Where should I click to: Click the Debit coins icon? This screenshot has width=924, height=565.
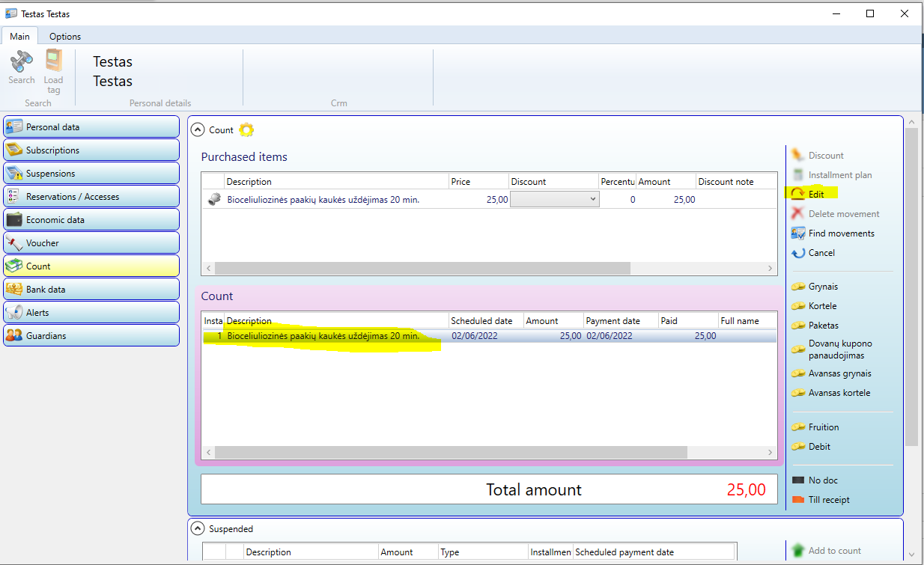coord(798,447)
